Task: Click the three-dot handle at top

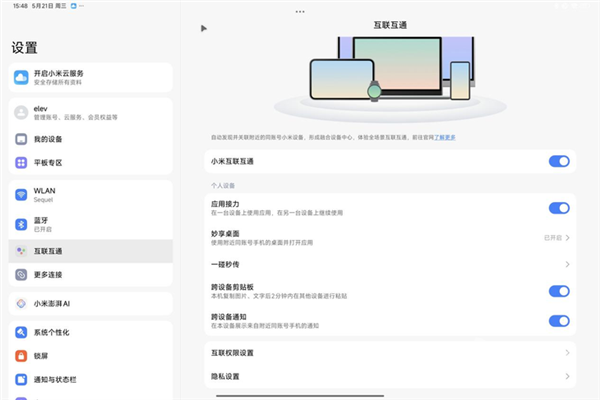Action: point(299,11)
